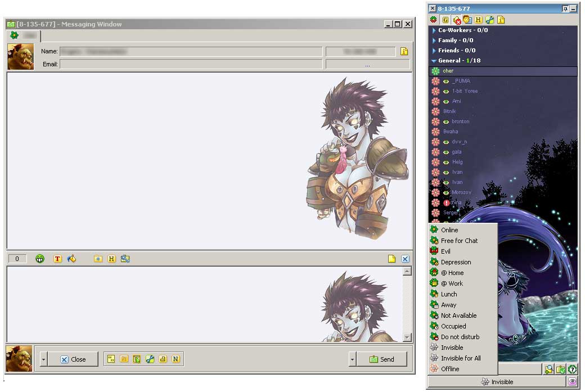Image resolution: width=585 pixels, height=392 pixels.
Task: Expand the Co-Workers group
Action: coord(434,30)
